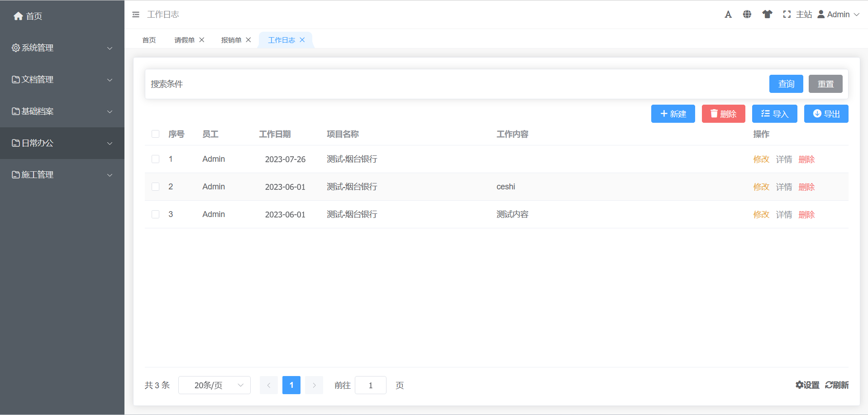Click the globe language icon
This screenshot has height=415, width=868.
tap(747, 14)
